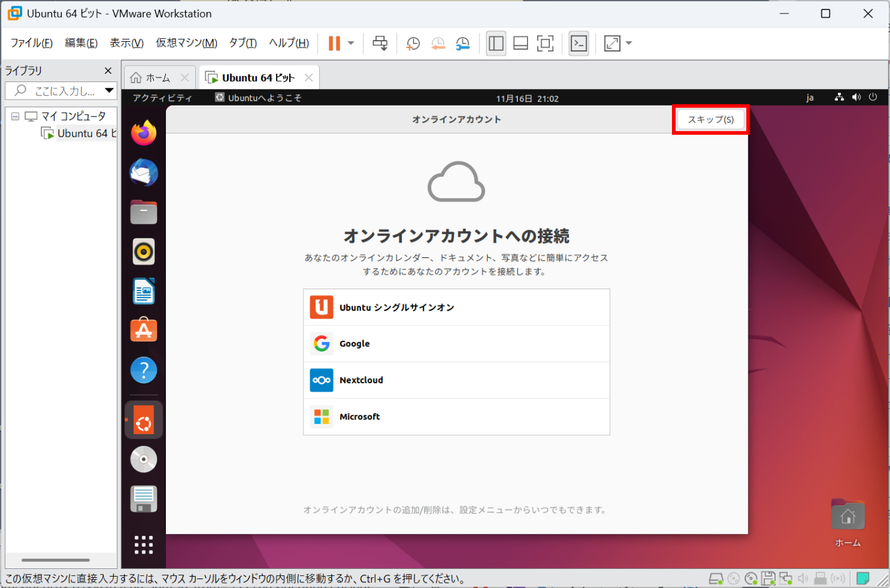
Task: Click the Ubuntuへようこそ app menu
Action: tap(258, 98)
